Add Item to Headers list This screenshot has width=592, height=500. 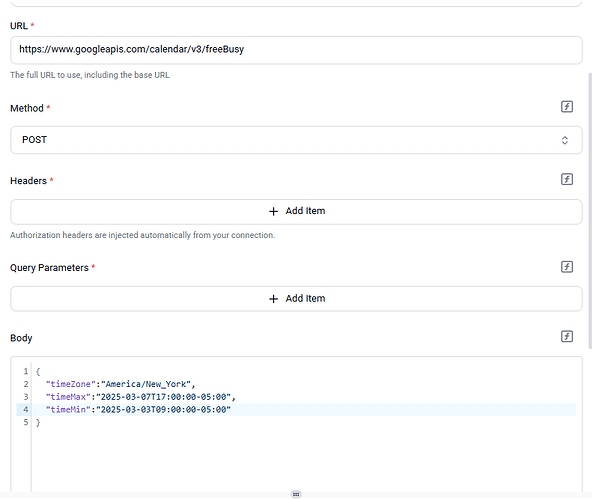click(x=296, y=212)
